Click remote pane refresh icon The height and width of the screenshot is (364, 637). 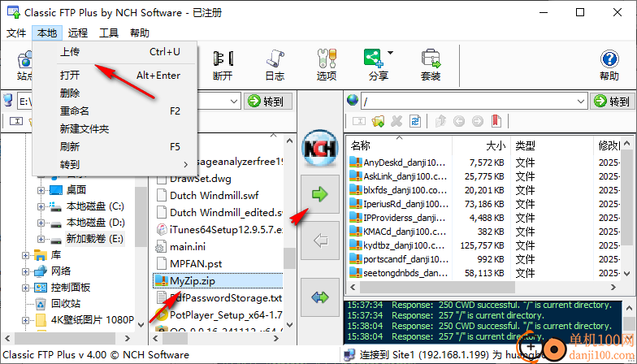click(x=415, y=121)
